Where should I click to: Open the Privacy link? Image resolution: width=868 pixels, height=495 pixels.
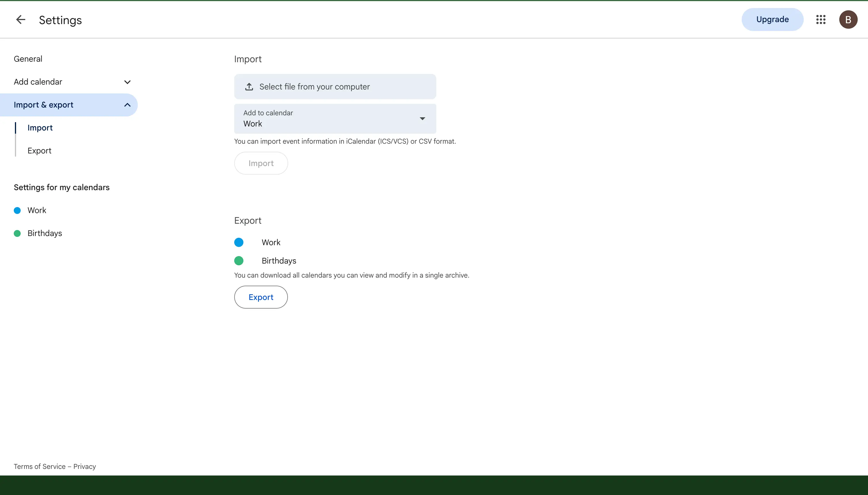85,466
